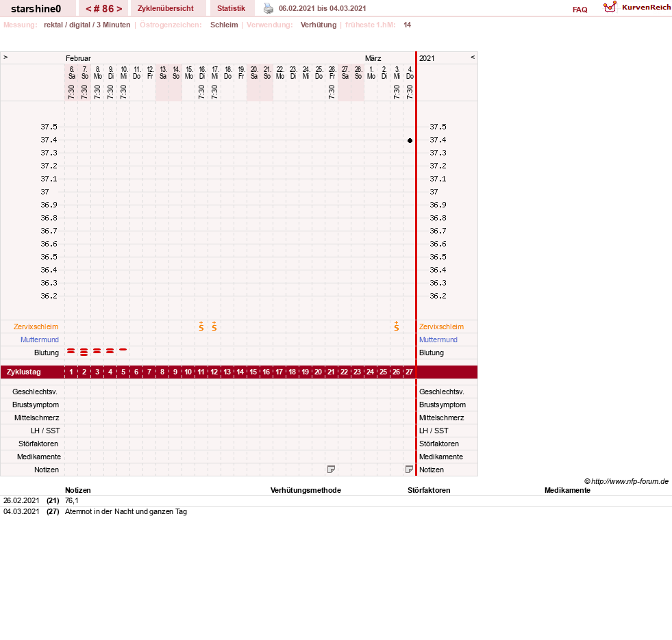Viewport: 672px width, 640px height.
Task: Click cervical mucus symbol on 3. Mi
Action: tap(397, 327)
